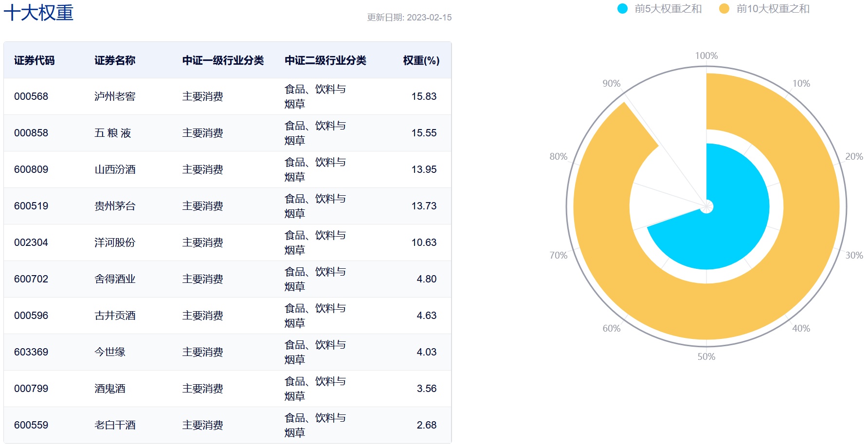Click the 十大权重 section title
The height and width of the screenshot is (448, 868).
[x=38, y=13]
